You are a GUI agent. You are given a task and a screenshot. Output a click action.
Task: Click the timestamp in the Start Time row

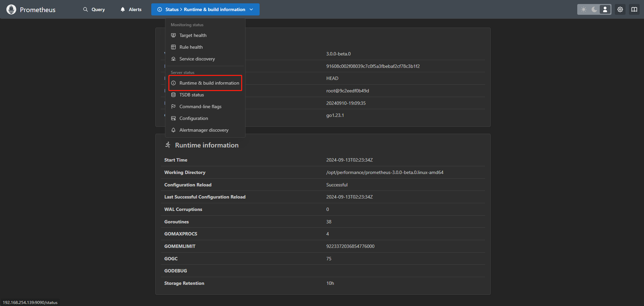point(350,160)
